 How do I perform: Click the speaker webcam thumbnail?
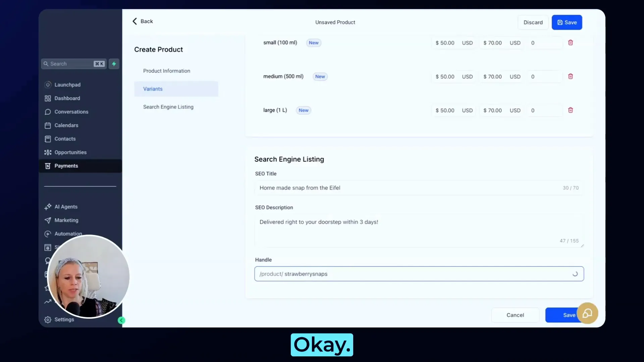coord(89,277)
